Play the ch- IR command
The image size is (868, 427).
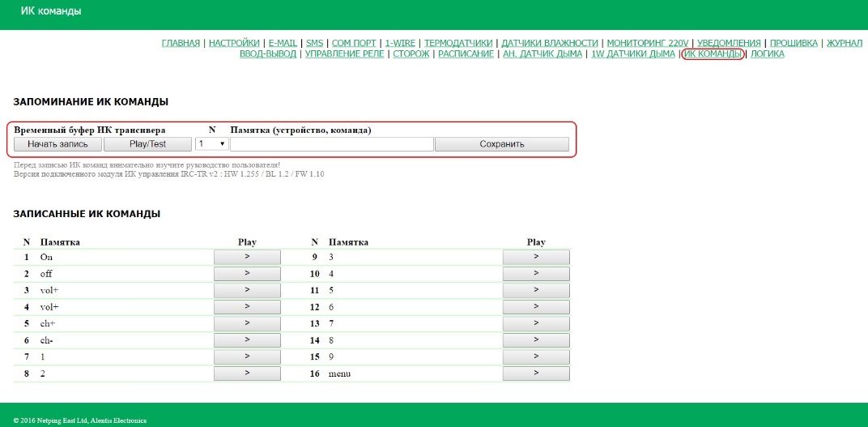pyautogui.click(x=247, y=340)
